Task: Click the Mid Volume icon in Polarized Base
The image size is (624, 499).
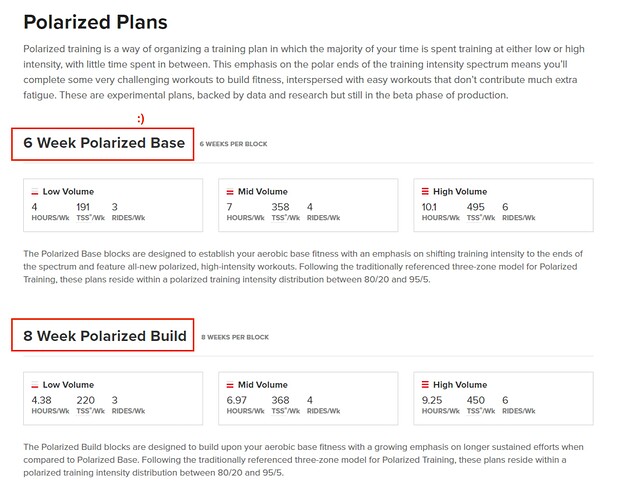Action: tap(230, 192)
